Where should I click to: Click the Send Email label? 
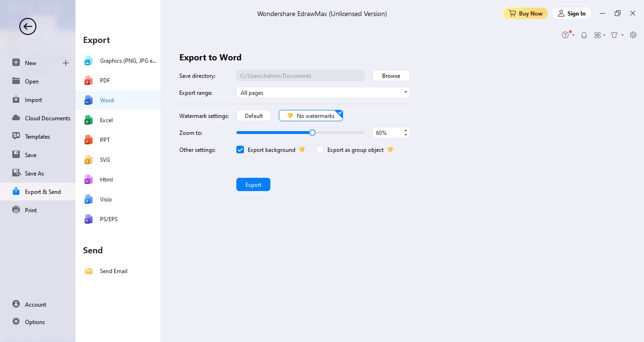(x=114, y=271)
